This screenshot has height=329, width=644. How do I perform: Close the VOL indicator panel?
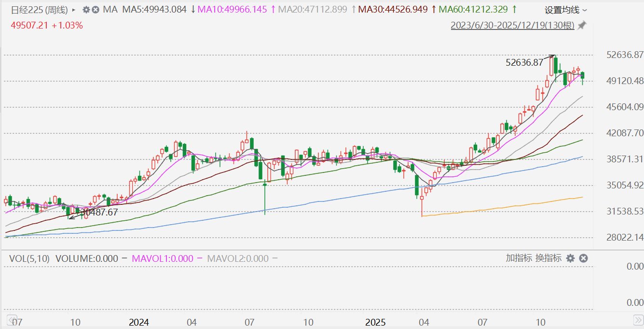583,258
